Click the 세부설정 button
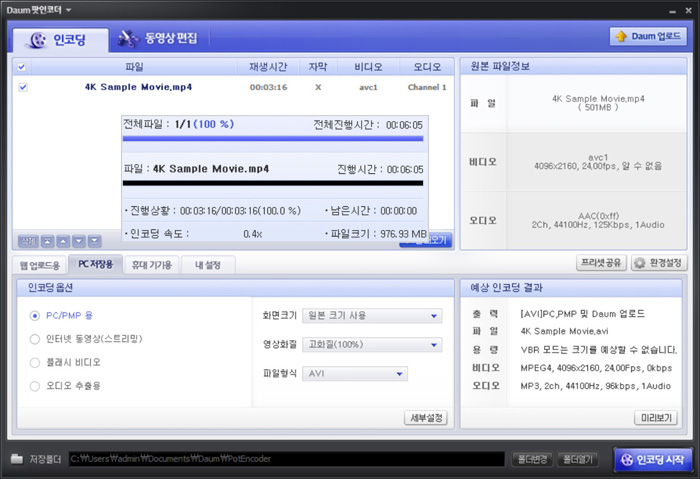This screenshot has height=479, width=700. click(425, 417)
